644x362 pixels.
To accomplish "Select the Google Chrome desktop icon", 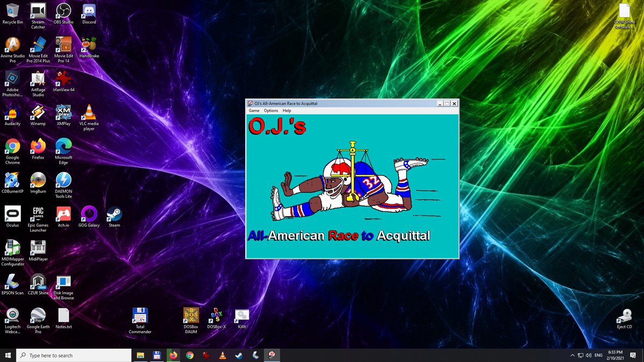I will point(12,151).
